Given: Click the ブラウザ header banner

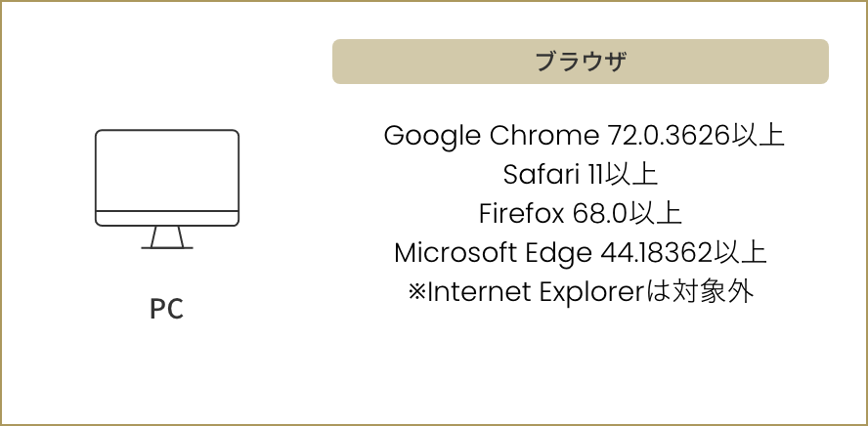Looking at the screenshot, I should (581, 62).
